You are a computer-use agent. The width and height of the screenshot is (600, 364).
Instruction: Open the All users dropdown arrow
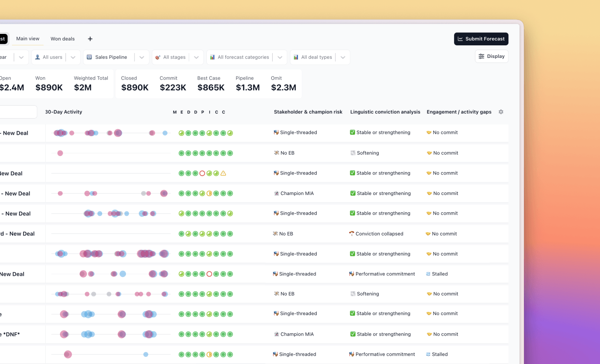coord(73,57)
